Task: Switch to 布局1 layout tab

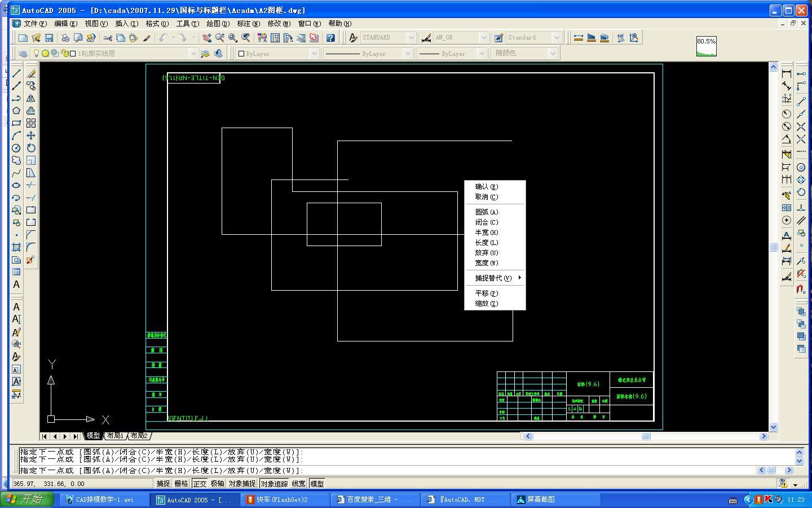Action: pos(115,436)
